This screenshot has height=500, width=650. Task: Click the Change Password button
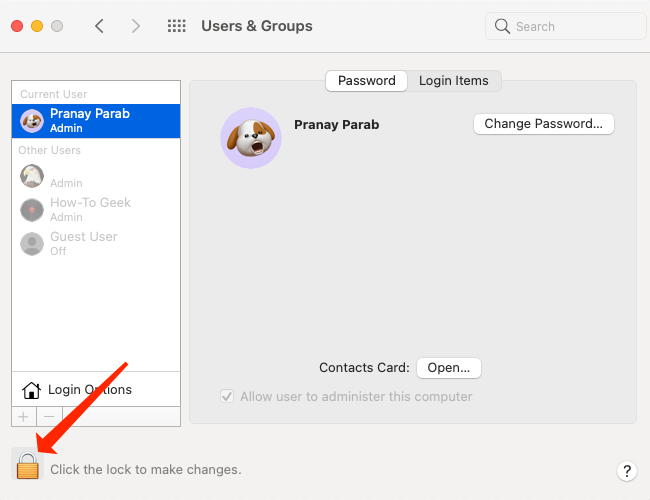coord(543,124)
